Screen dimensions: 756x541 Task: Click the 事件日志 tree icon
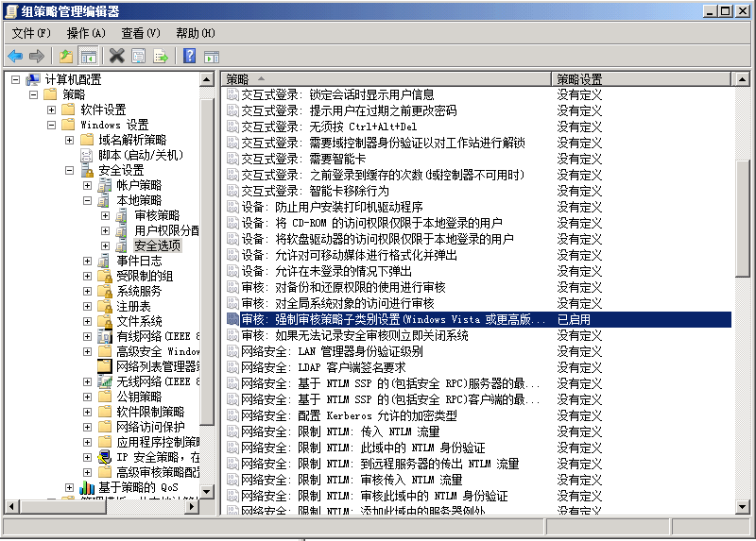pos(104,262)
